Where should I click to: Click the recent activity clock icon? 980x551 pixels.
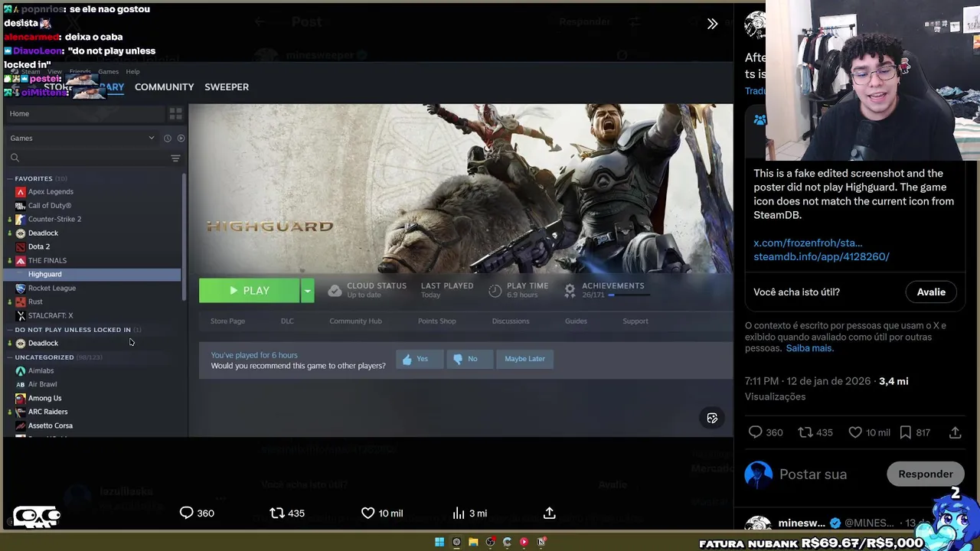pyautogui.click(x=167, y=139)
